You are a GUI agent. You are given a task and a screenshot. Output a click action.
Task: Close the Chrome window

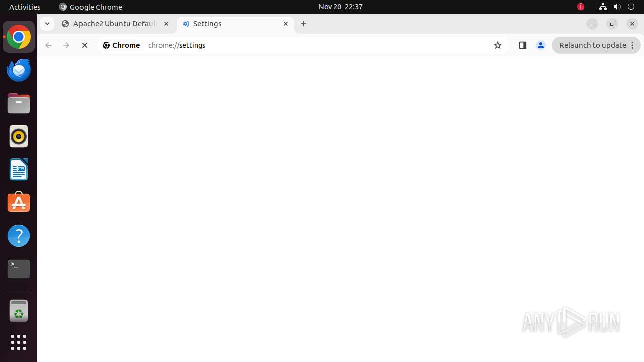point(632,24)
